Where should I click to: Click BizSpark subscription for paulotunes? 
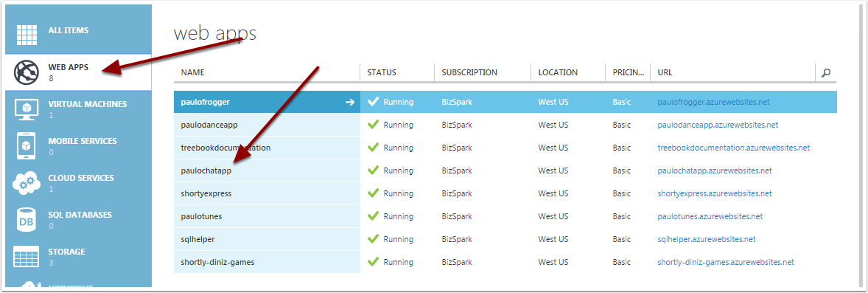457,216
